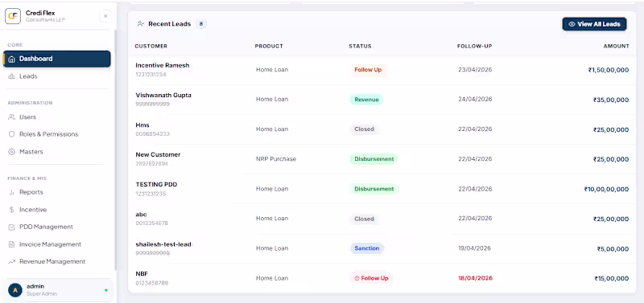Viewport: 644px width, 303px height.
Task: Open Revenue Management
Action: (x=56, y=261)
